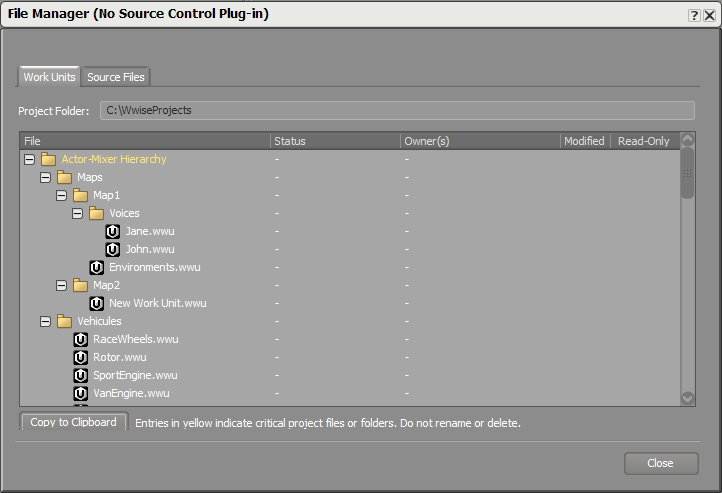Collapse the Maps folder
Image resolution: width=722 pixels, height=493 pixels.
(46, 177)
